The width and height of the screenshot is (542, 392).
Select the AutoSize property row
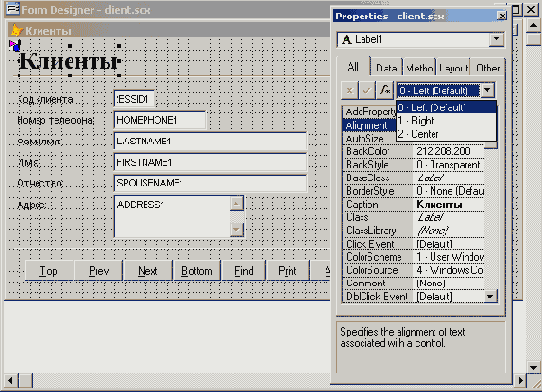click(x=370, y=139)
